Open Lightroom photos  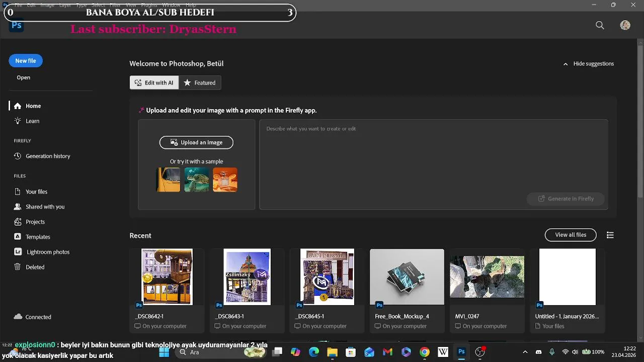coord(48,252)
